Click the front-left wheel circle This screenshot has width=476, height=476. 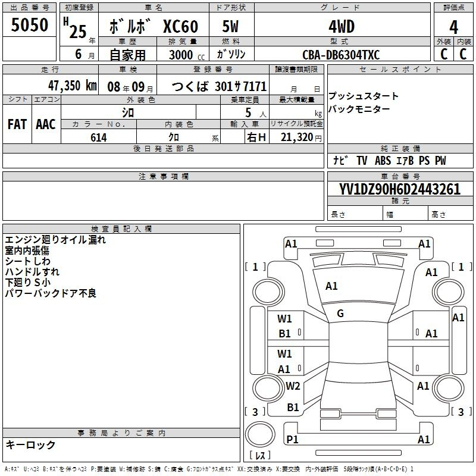[x=268, y=292]
